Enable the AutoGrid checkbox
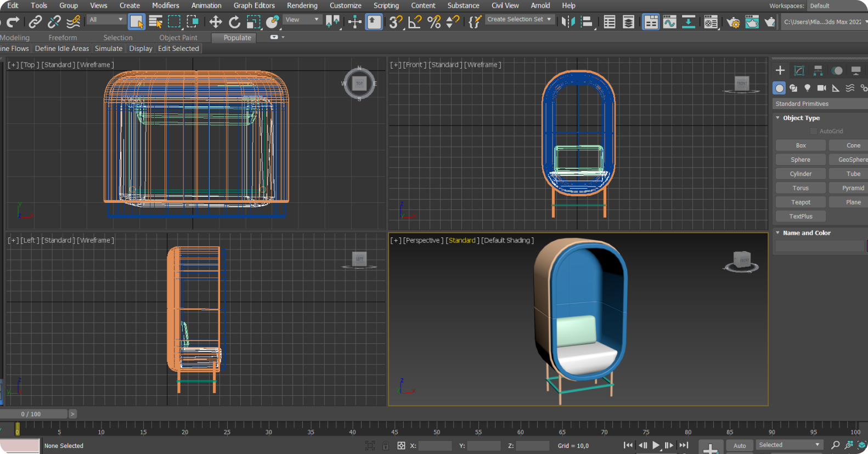 click(814, 131)
